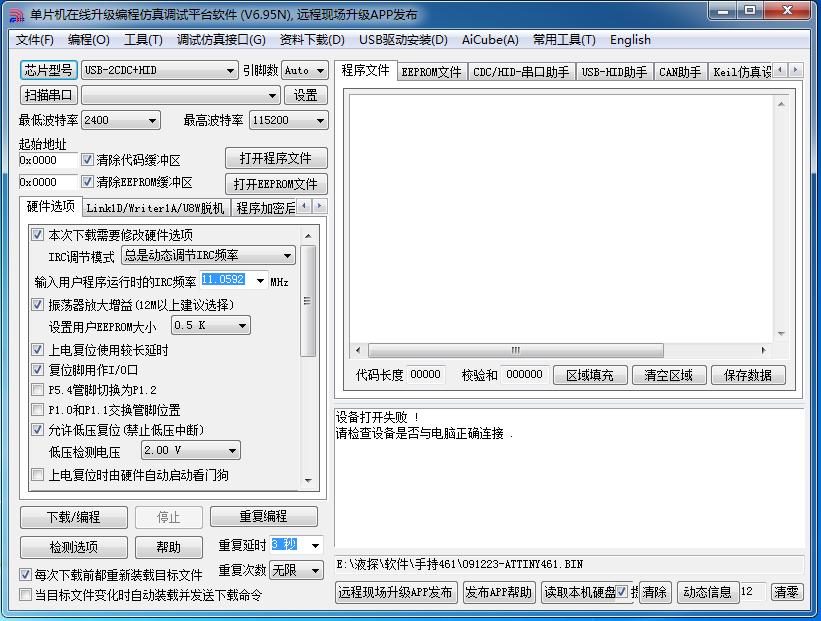
Task: Toggle 允许低压复位 checkbox
Action: tap(37, 430)
